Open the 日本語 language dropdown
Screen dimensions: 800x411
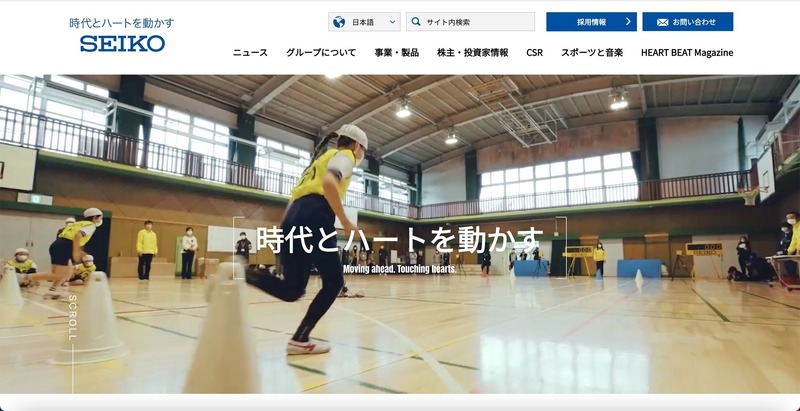(x=364, y=22)
